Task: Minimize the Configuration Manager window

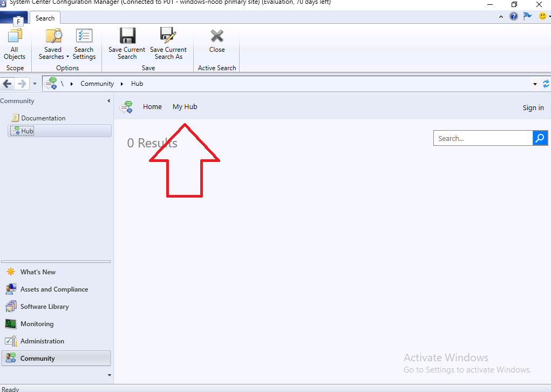Action: click(x=490, y=4)
